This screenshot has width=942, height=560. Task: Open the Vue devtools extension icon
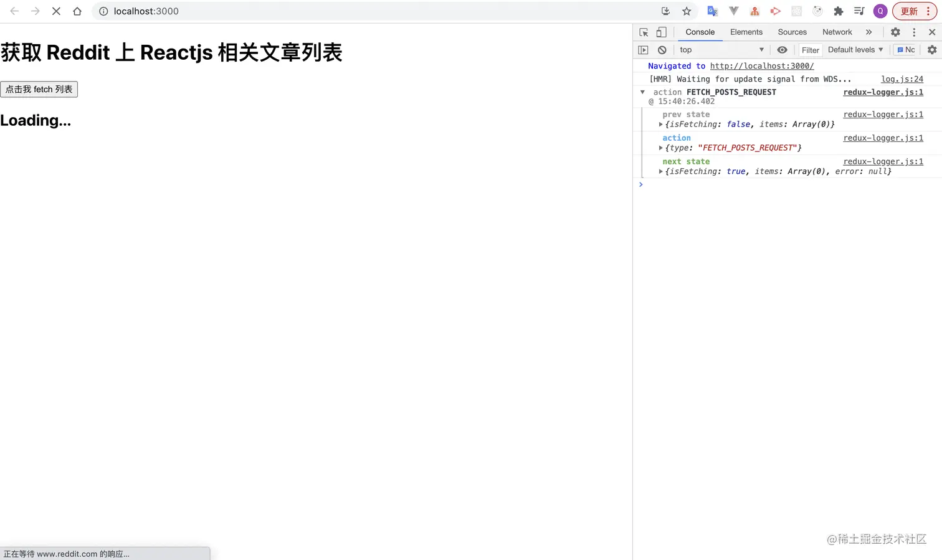point(734,11)
